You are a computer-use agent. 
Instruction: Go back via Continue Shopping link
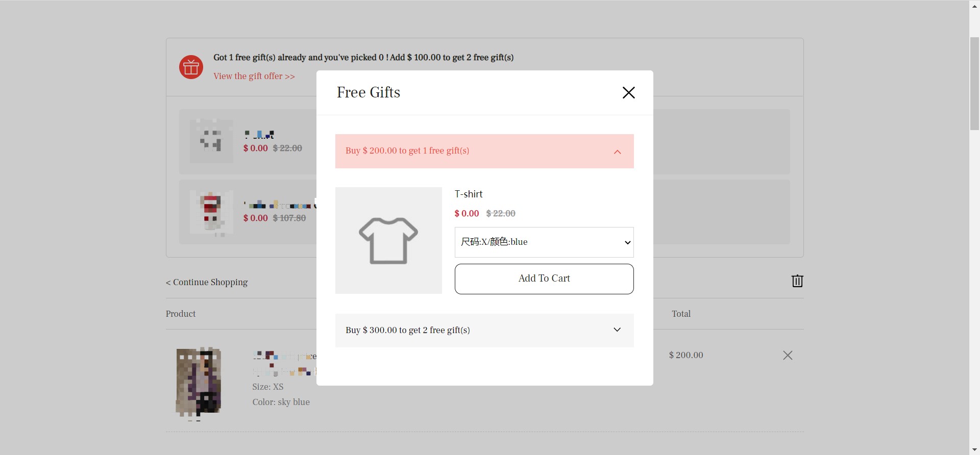click(207, 282)
